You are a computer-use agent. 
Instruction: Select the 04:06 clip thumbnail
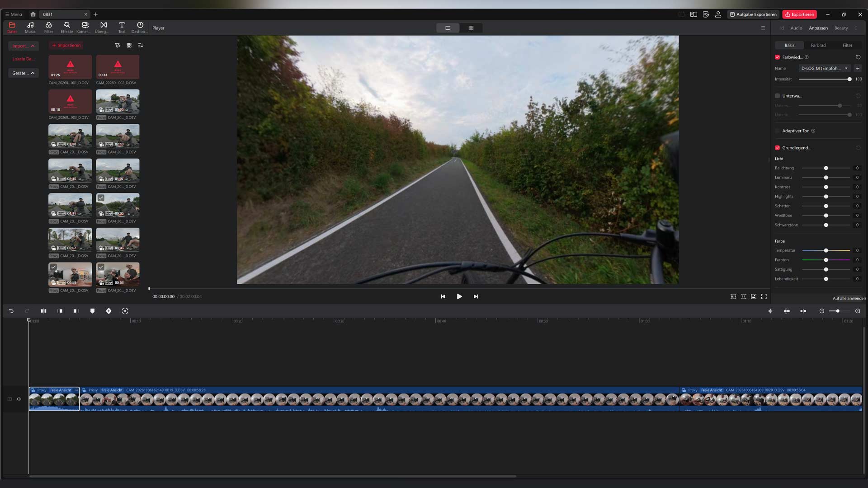click(x=118, y=239)
